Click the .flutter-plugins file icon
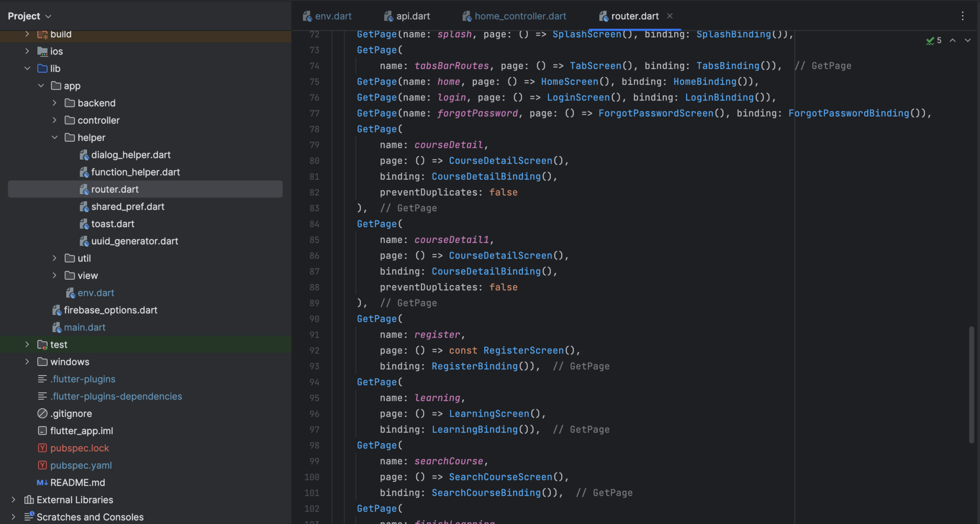This screenshot has width=980, height=524. [43, 379]
